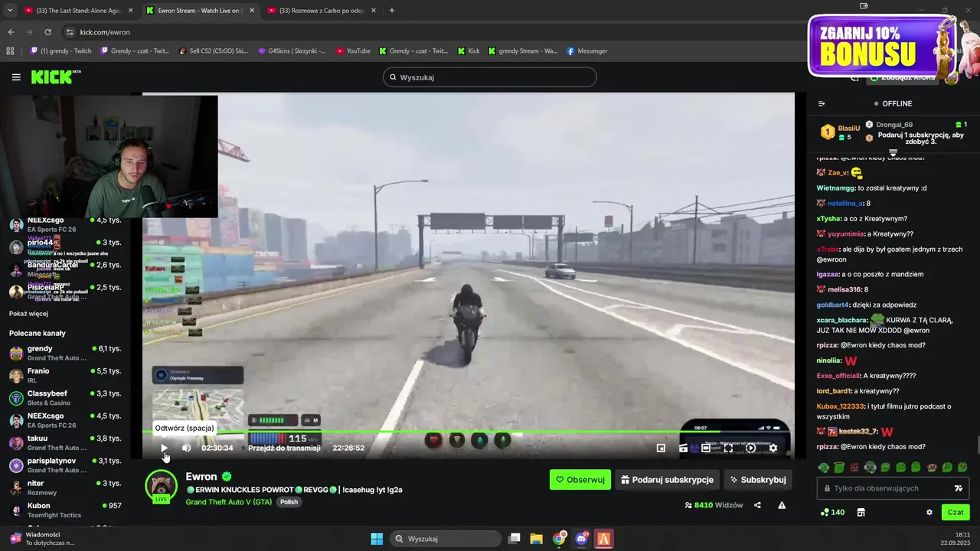Open chat settings gear
This screenshot has height=551, width=980.
(929, 513)
